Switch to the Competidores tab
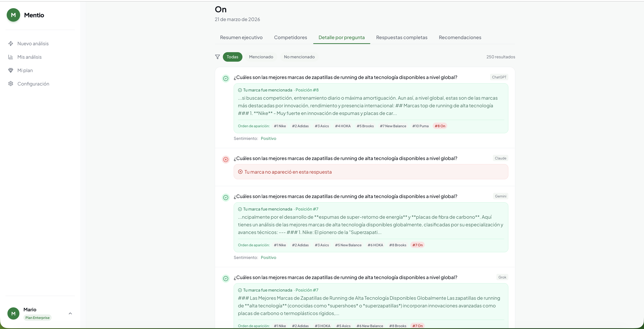This screenshot has height=329, width=644. [291, 37]
